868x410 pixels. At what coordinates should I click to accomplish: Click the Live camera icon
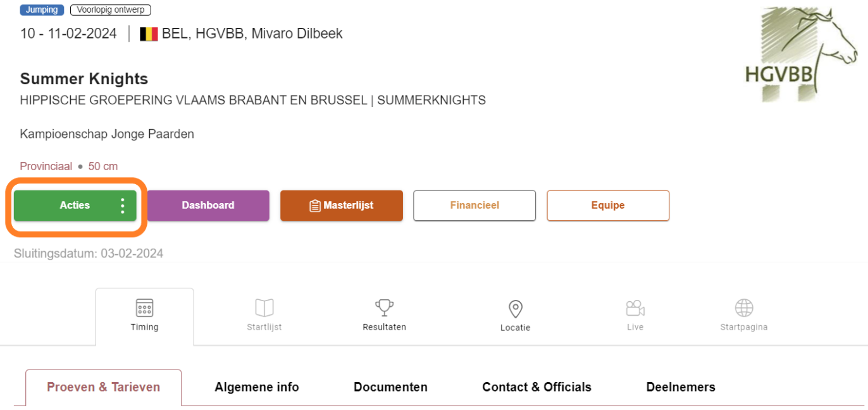[635, 308]
